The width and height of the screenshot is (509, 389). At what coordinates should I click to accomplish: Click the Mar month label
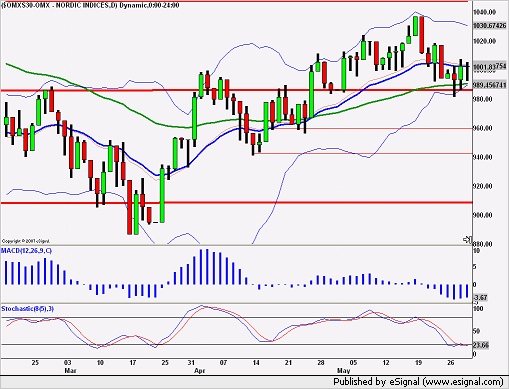tap(70, 371)
